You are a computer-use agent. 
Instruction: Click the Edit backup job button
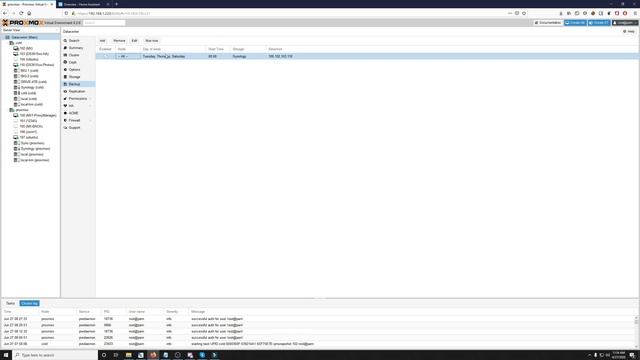click(134, 41)
